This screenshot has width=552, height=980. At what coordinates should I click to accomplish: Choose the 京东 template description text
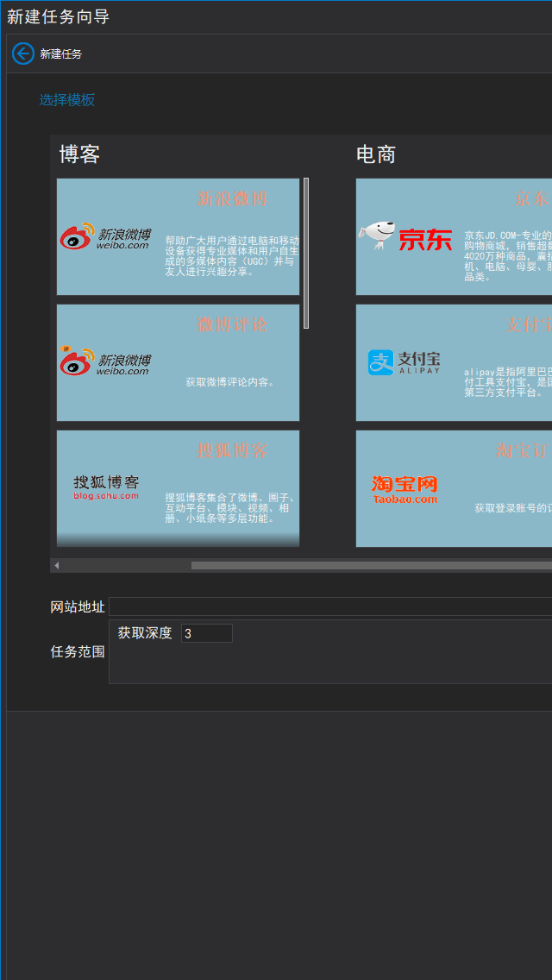pyautogui.click(x=507, y=255)
